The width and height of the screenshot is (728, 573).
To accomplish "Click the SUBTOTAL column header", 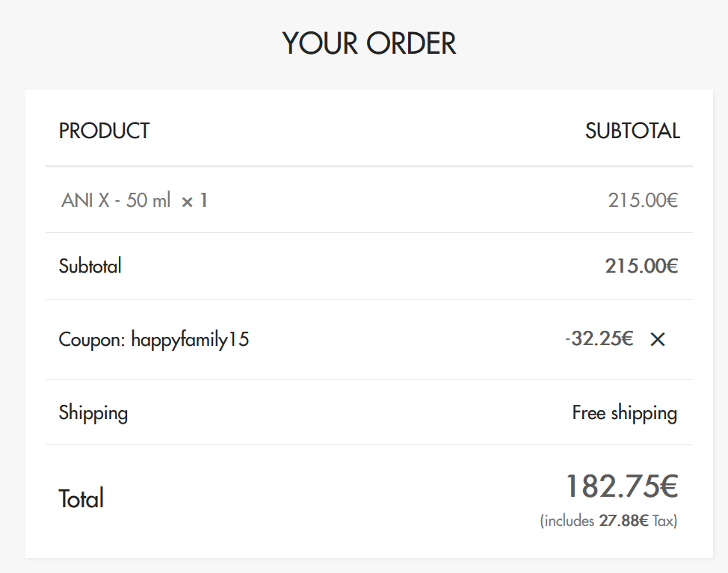I will pyautogui.click(x=632, y=131).
